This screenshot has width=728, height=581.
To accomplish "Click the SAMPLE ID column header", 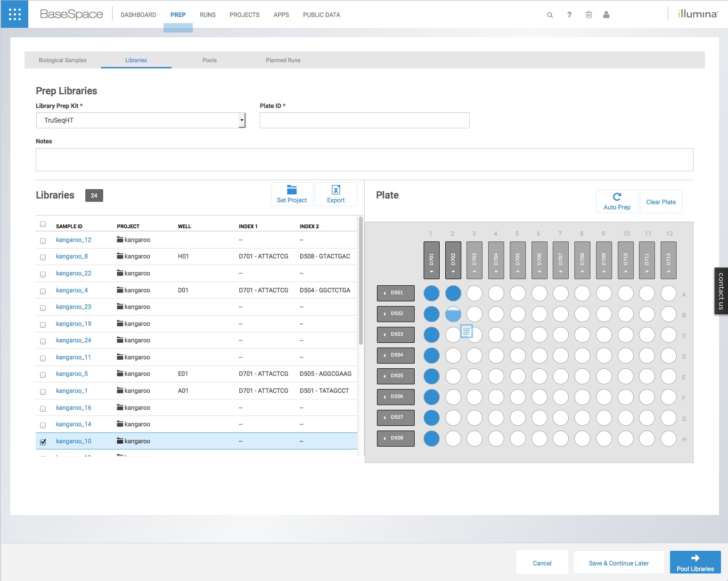I will click(x=69, y=226).
